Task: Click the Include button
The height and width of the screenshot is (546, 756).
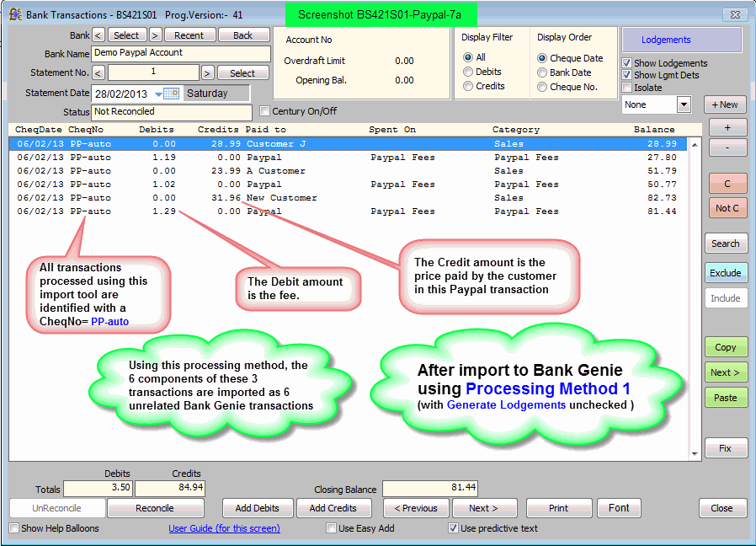Action: (x=726, y=298)
